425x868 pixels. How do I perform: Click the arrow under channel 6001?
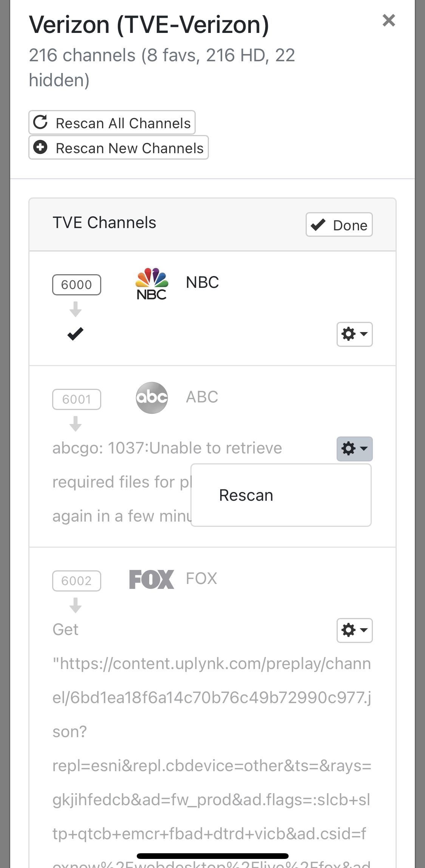coord(76,424)
